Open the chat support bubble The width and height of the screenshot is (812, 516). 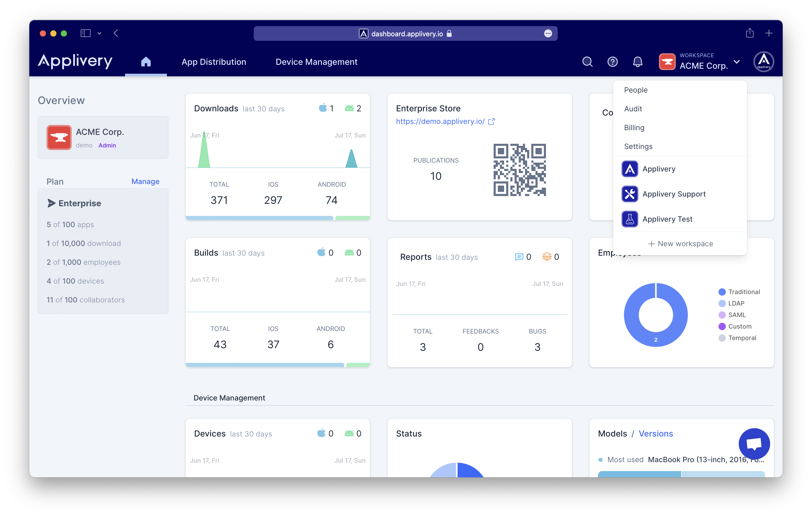pos(754,444)
